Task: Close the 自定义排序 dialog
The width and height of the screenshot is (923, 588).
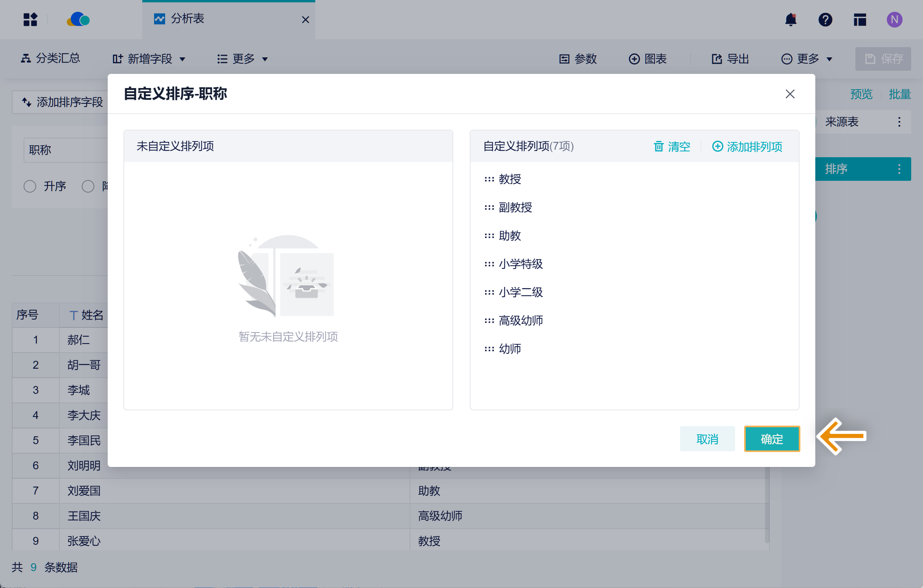Action: click(x=790, y=94)
